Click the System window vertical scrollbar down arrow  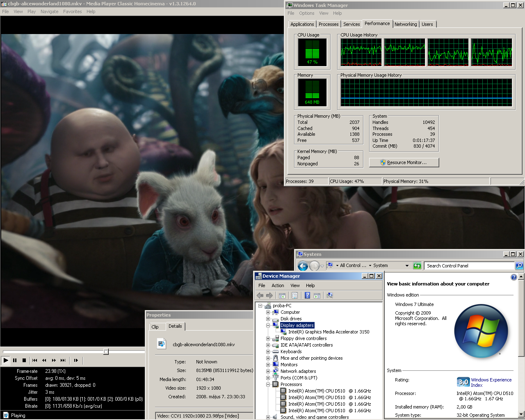tap(521, 414)
